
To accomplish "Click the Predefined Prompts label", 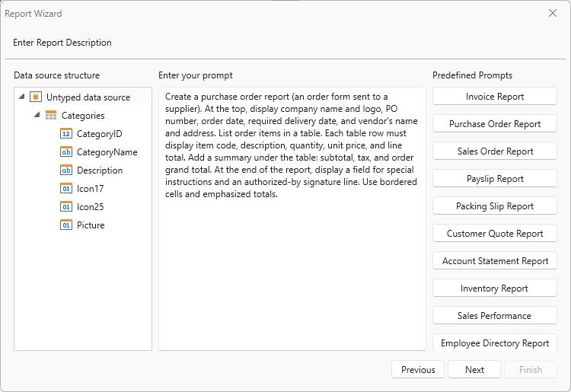I will click(x=472, y=75).
